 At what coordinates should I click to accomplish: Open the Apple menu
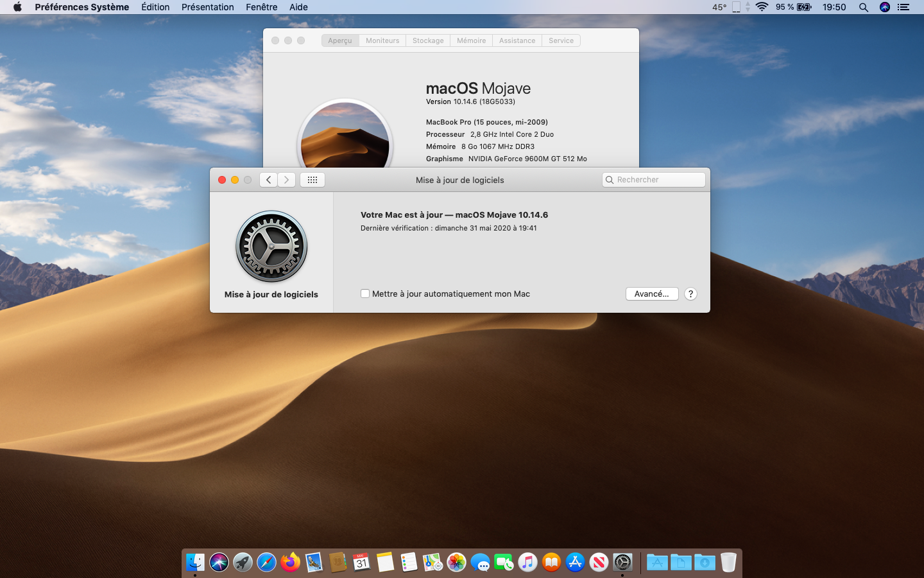17,7
